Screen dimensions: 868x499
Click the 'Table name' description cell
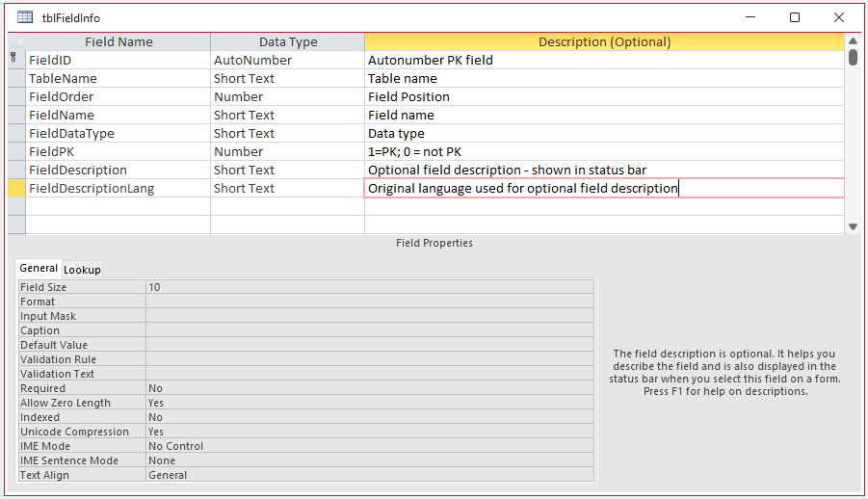coord(604,78)
